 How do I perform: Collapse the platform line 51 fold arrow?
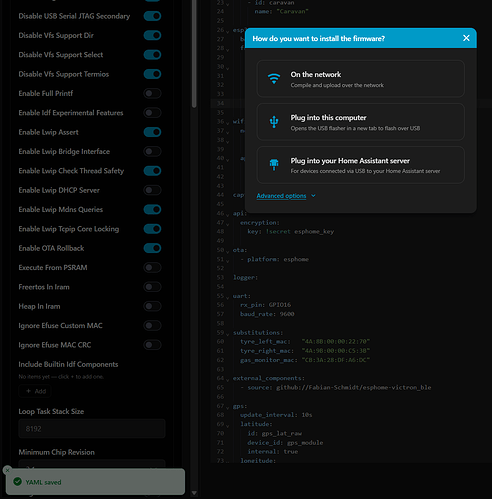(228, 260)
